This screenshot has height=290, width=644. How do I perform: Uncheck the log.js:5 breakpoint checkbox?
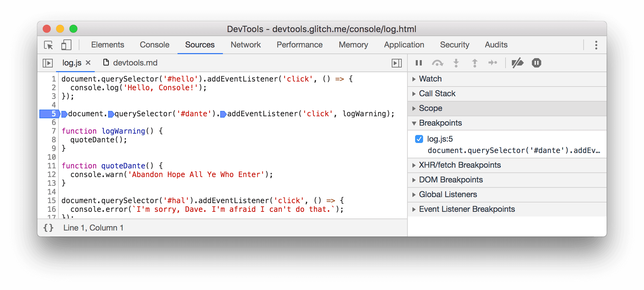[x=419, y=139]
